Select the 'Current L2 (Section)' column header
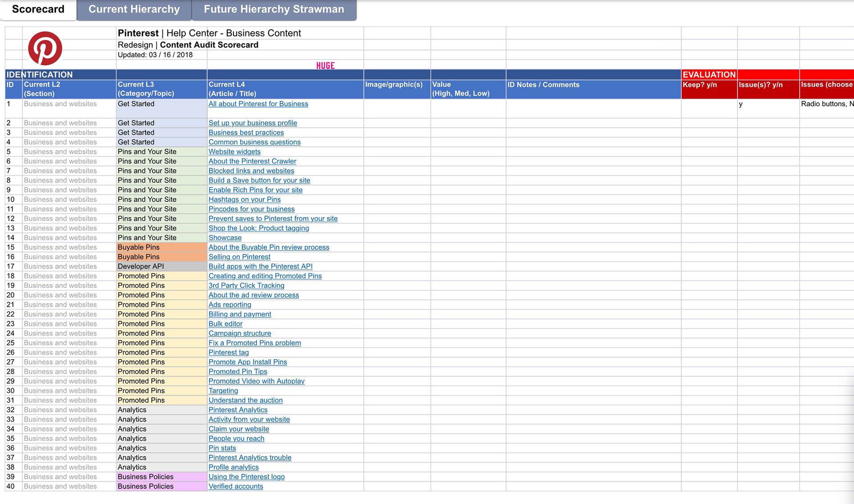The width and height of the screenshot is (854, 504). 69,89
